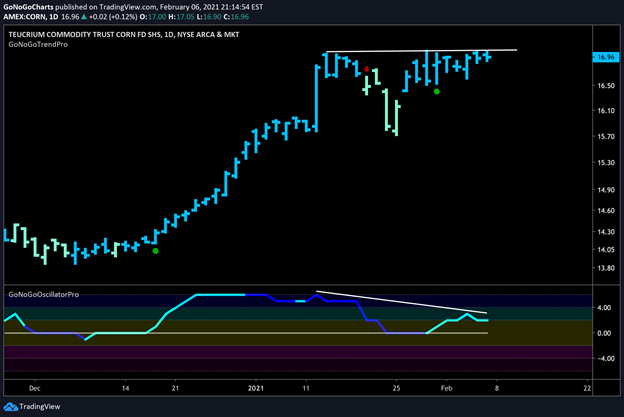
Task: Click the 15.30 price axis label
Action: [606, 163]
